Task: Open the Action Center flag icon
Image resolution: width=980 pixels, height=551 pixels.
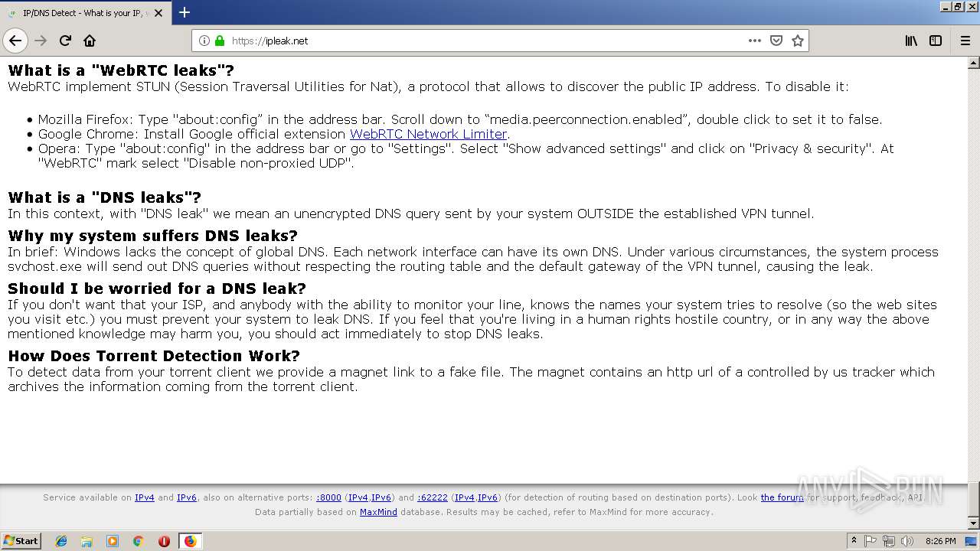Action: [x=871, y=541]
